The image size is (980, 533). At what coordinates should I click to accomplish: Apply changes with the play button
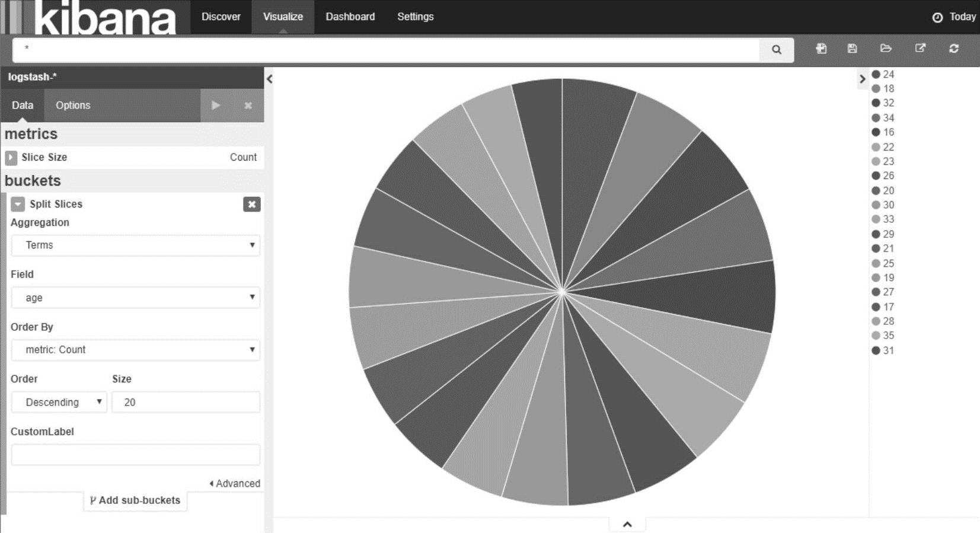pos(216,106)
